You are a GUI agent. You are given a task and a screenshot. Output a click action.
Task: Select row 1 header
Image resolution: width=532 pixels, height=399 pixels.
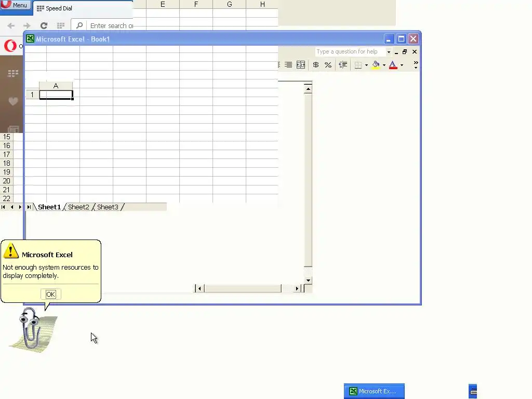pos(32,95)
